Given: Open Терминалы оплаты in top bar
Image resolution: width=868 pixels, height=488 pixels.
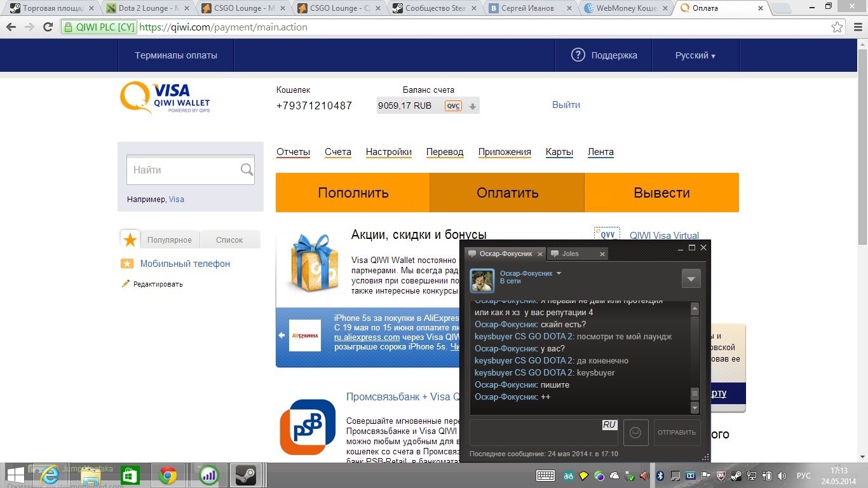Looking at the screenshot, I should tap(176, 55).
